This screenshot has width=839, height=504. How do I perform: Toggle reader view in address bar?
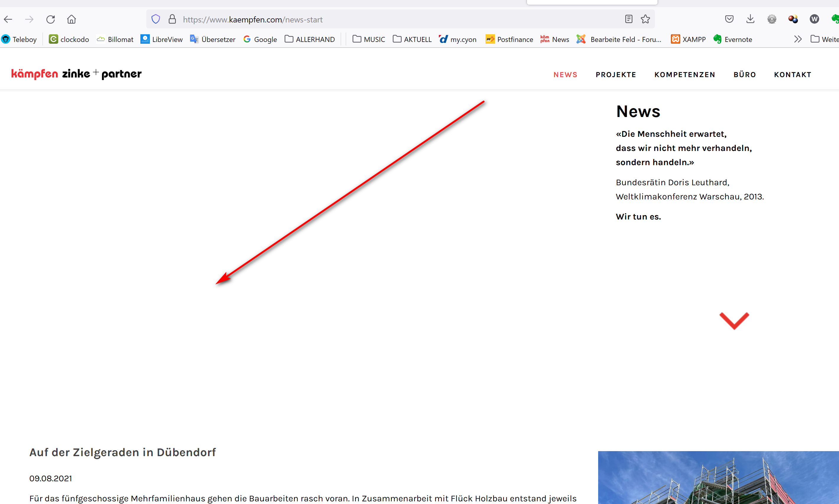click(628, 19)
